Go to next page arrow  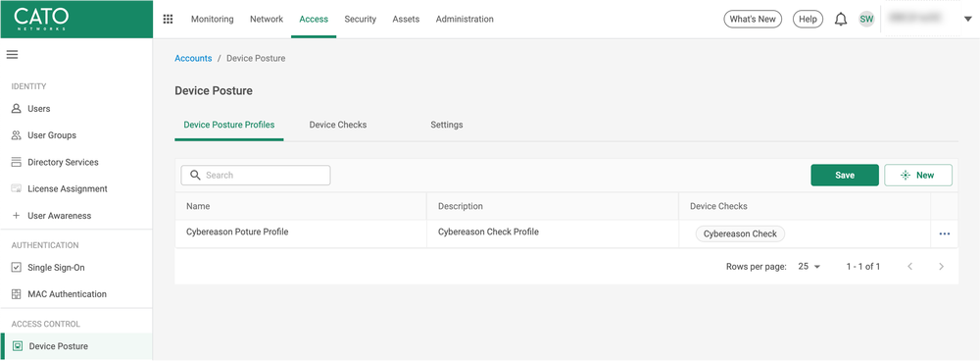pyautogui.click(x=941, y=267)
